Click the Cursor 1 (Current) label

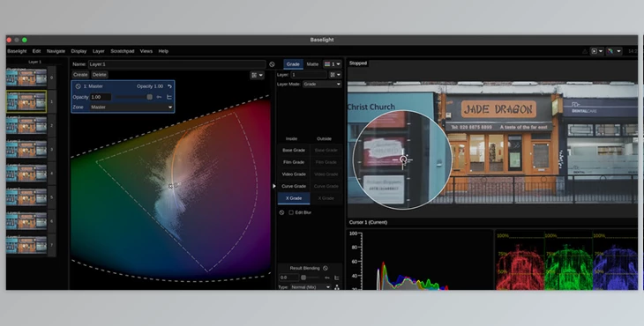point(368,222)
